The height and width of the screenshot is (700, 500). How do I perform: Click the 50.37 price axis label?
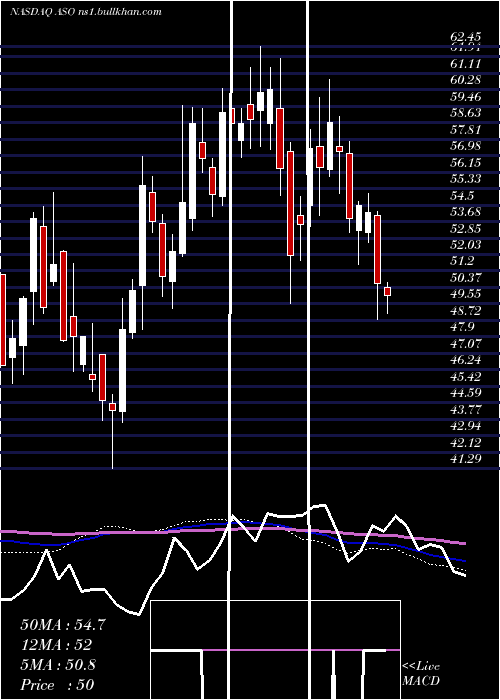click(466, 278)
